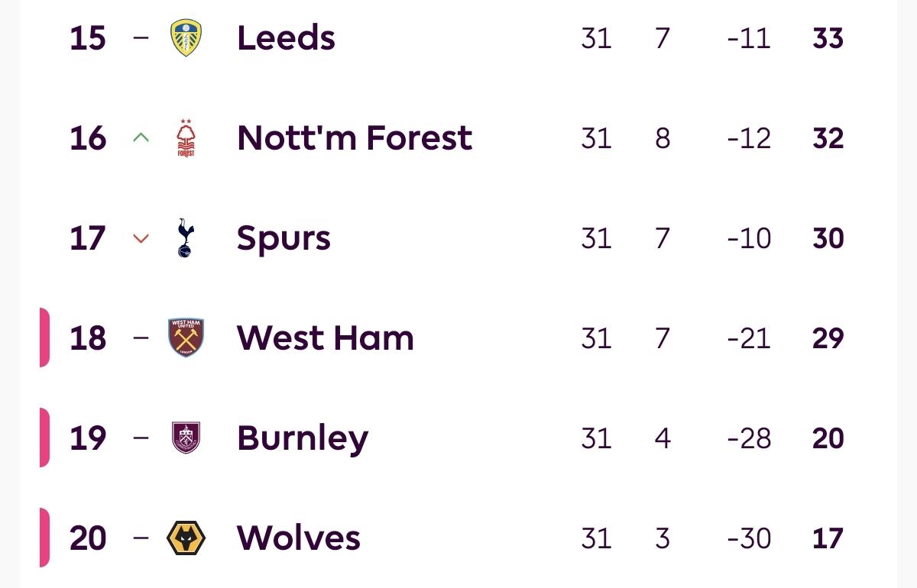Click the Leeds club crest

click(186, 38)
